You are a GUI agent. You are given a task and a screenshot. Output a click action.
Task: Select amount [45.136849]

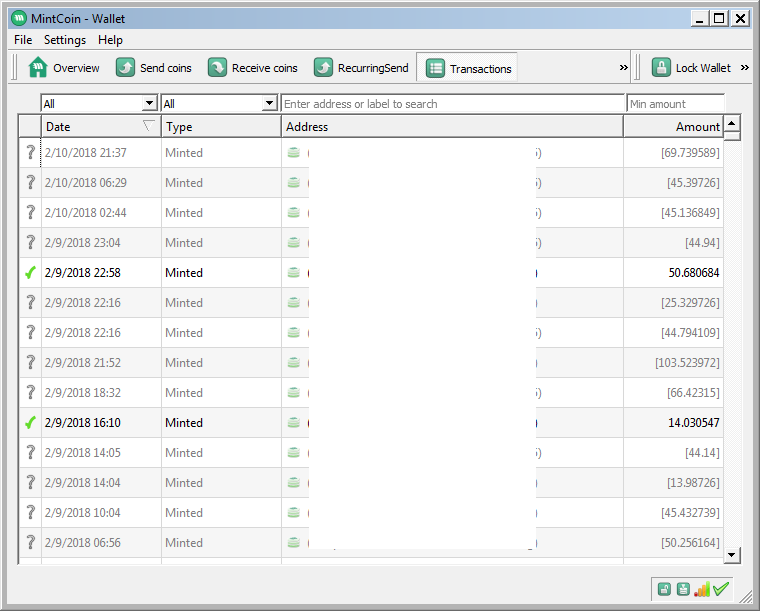[x=690, y=213]
